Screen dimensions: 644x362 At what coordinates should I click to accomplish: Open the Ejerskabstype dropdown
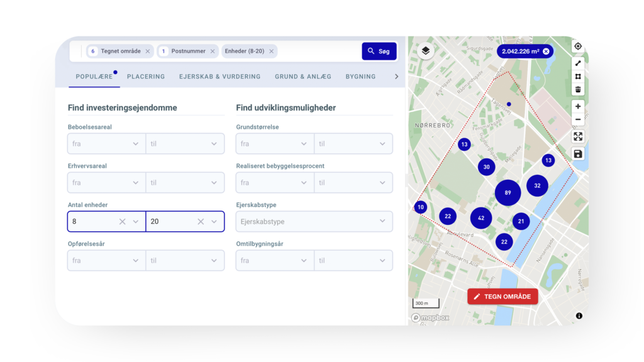point(314,221)
